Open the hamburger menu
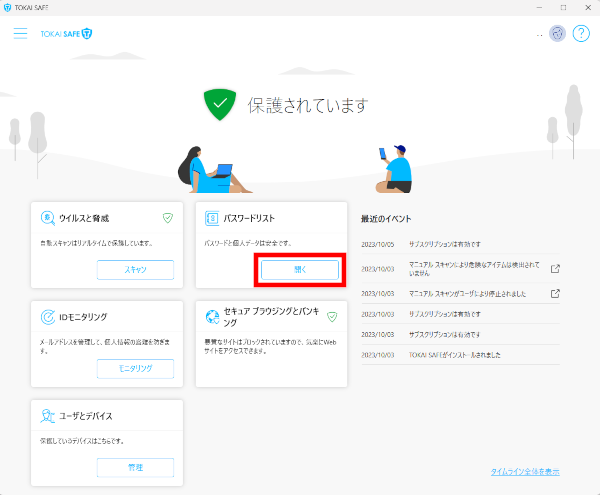This screenshot has height=495, width=600. pyautogui.click(x=20, y=34)
